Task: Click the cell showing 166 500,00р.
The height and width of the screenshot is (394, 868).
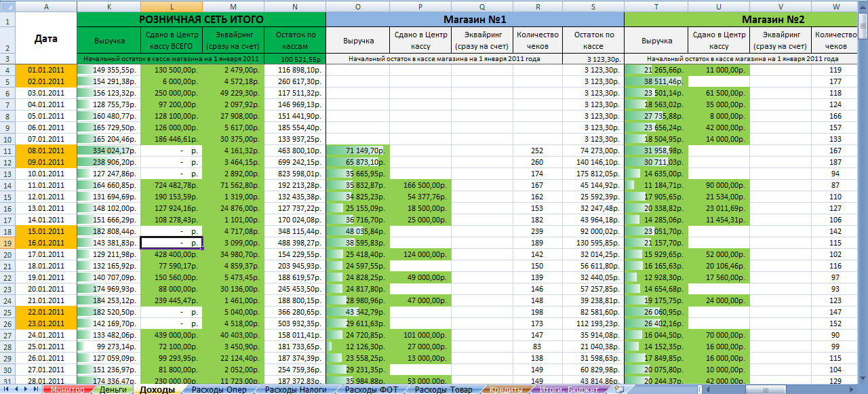Action: pyautogui.click(x=420, y=186)
